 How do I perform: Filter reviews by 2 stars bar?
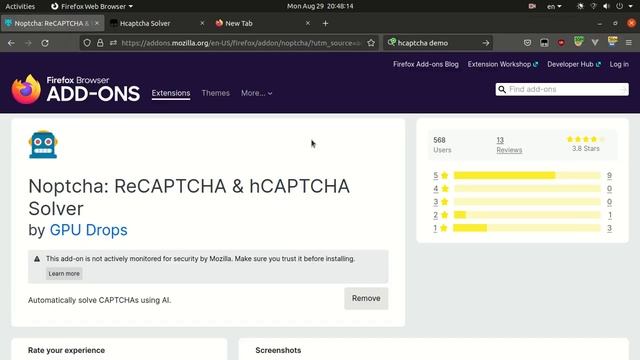pyautogui.click(x=527, y=215)
